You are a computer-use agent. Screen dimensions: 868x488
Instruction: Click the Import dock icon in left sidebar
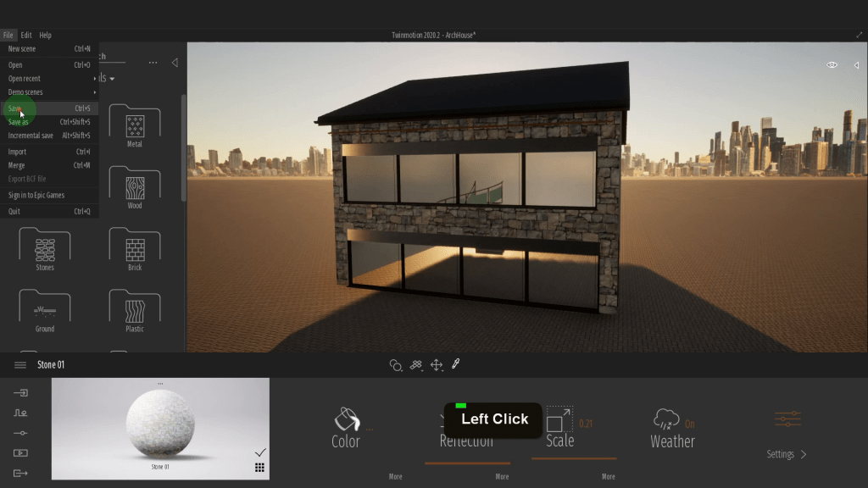20,392
